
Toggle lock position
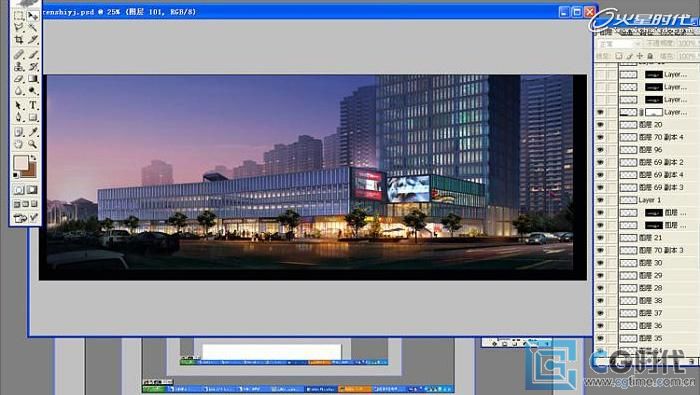(640, 56)
